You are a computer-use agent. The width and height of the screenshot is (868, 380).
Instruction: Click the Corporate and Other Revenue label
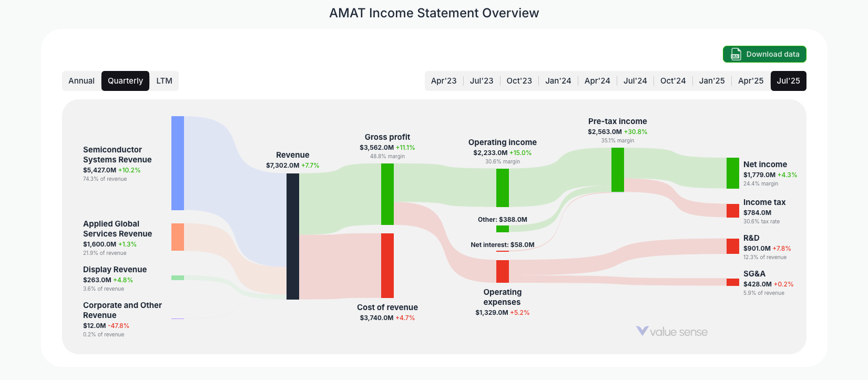pyautogui.click(x=122, y=310)
